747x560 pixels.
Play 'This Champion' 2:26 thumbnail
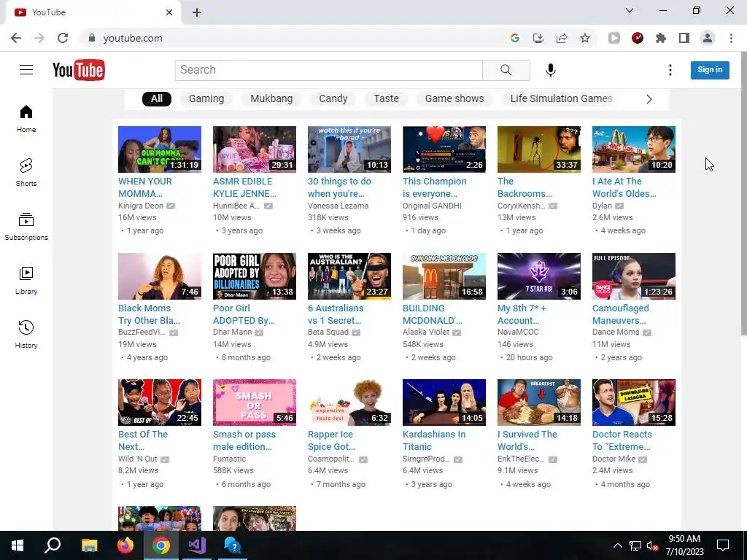click(x=444, y=149)
